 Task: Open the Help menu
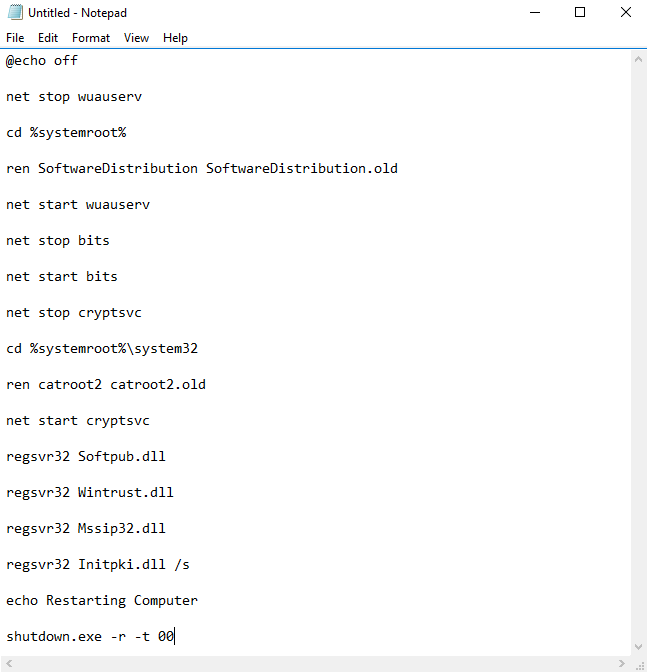coord(175,38)
